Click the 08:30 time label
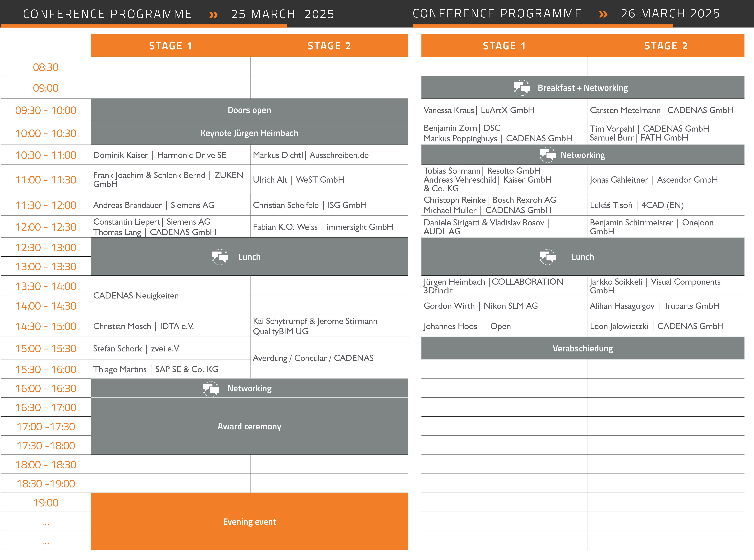Image resolution: width=754 pixels, height=560 pixels. click(46, 67)
